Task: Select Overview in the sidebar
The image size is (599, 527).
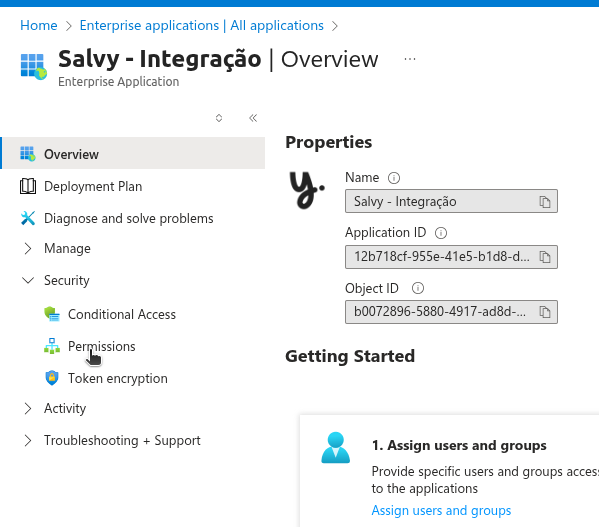Action: tap(133, 153)
